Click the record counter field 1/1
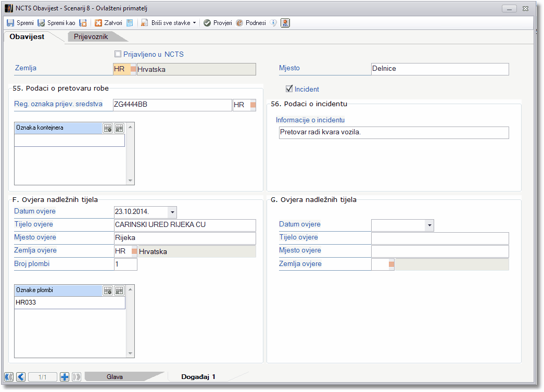This screenshot has width=544, height=392. coord(42,377)
